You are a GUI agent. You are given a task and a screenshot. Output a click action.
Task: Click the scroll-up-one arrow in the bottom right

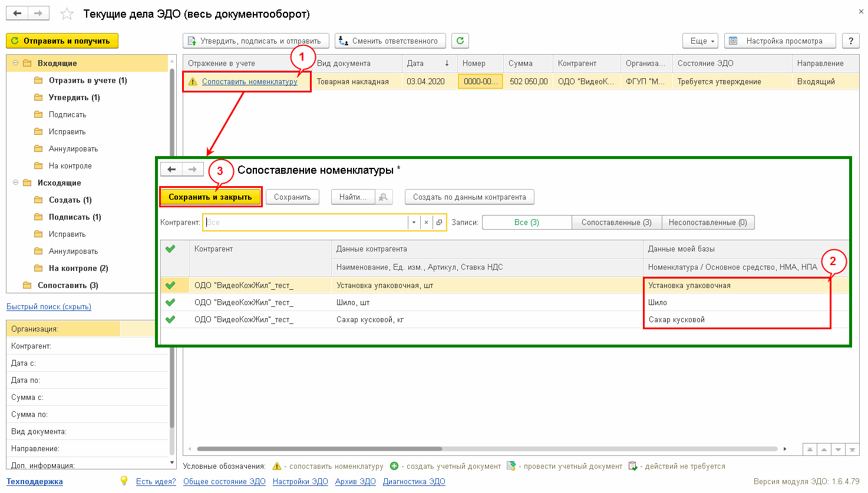coord(824,449)
